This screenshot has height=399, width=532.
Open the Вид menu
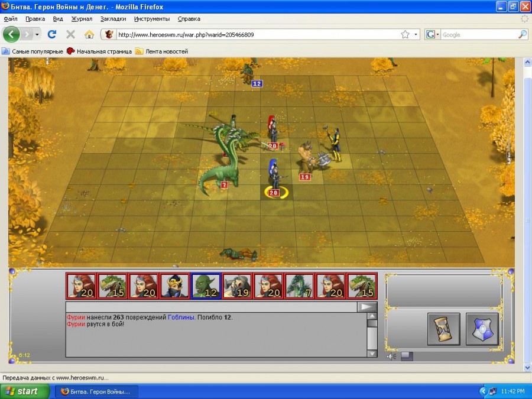pyautogui.click(x=58, y=19)
